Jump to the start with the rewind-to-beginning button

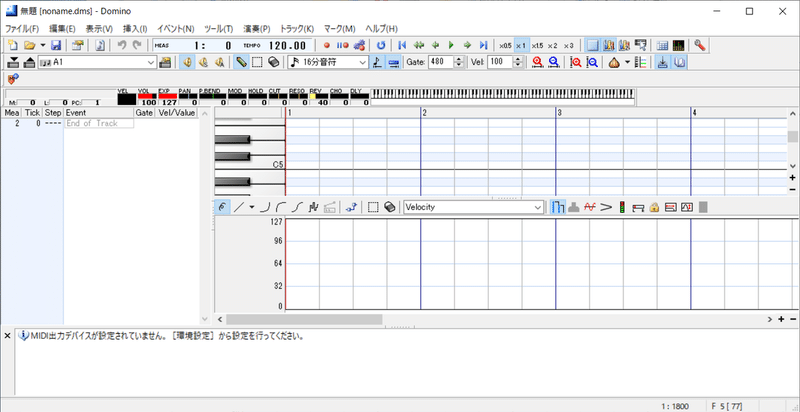click(x=402, y=45)
